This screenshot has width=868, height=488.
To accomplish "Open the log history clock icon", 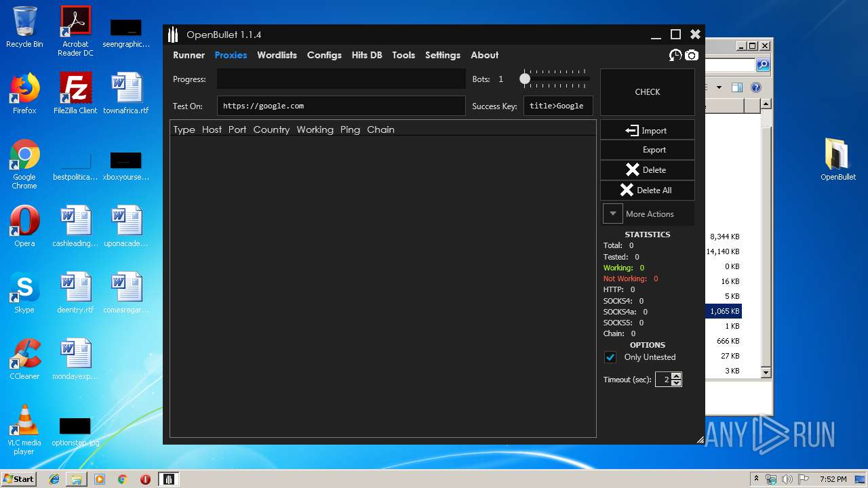I will click(x=675, y=55).
